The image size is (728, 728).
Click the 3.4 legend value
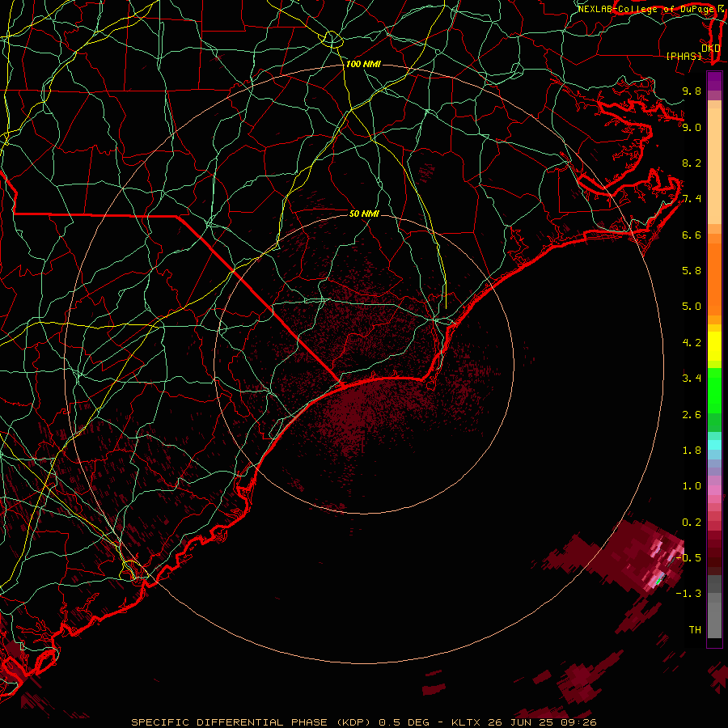[692, 379]
